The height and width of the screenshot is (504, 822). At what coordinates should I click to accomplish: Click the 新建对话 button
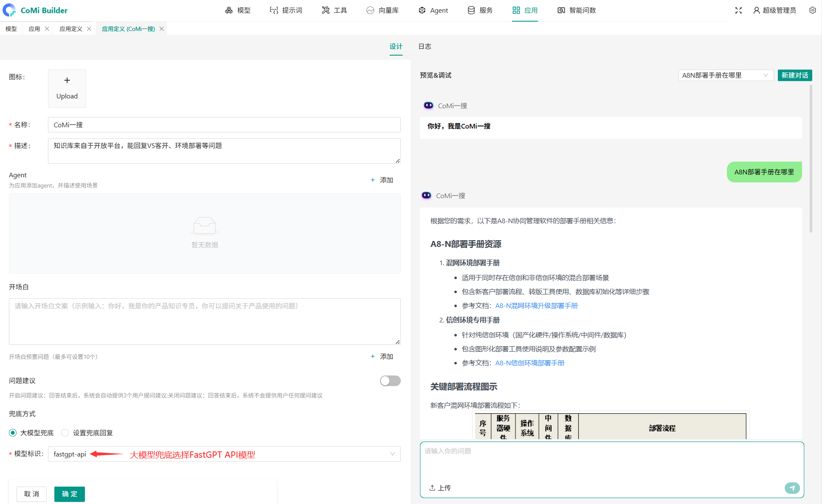point(794,75)
